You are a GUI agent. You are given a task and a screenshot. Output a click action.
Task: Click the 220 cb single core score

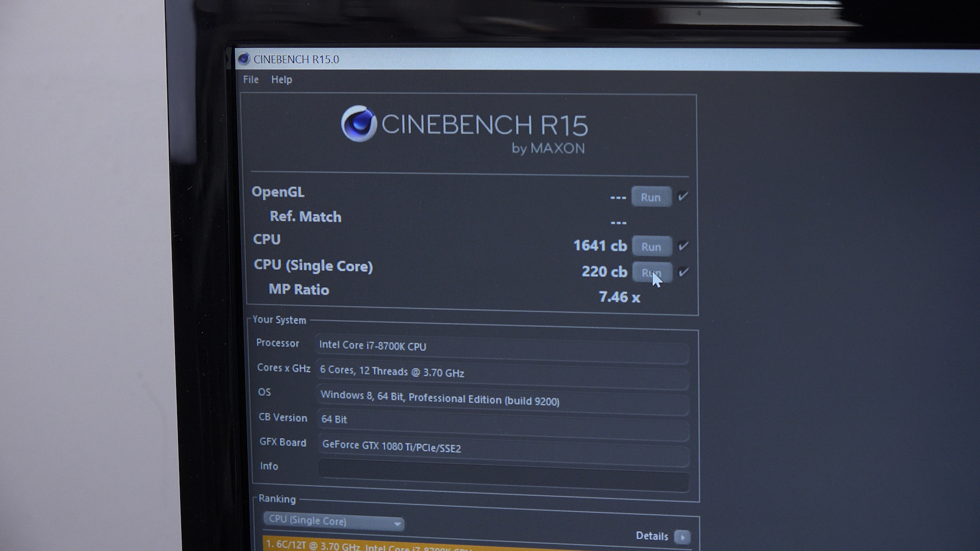point(604,271)
